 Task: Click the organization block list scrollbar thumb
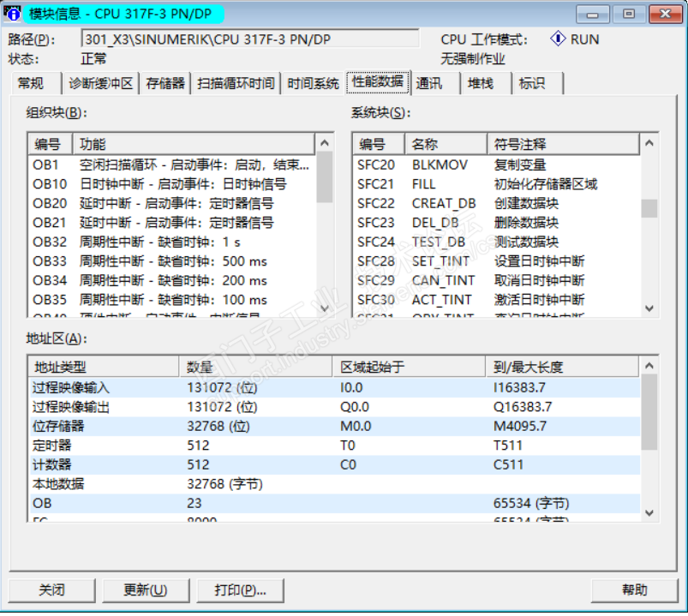(x=325, y=177)
